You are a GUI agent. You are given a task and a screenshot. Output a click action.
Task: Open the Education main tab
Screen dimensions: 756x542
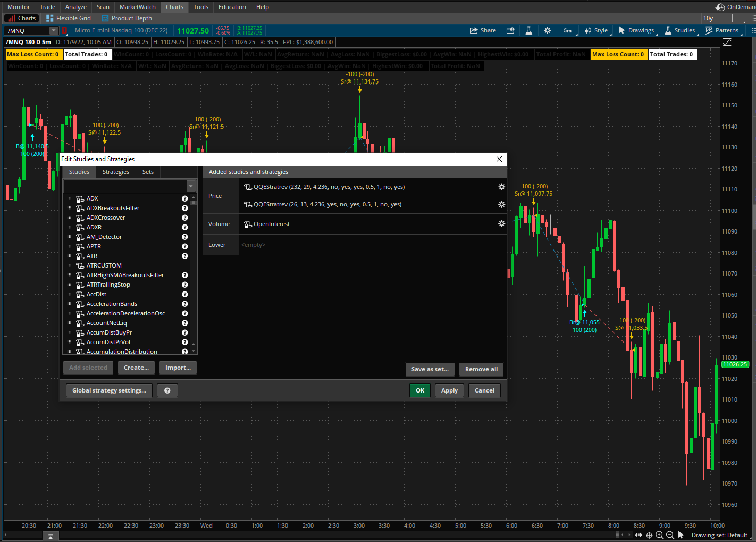click(232, 7)
